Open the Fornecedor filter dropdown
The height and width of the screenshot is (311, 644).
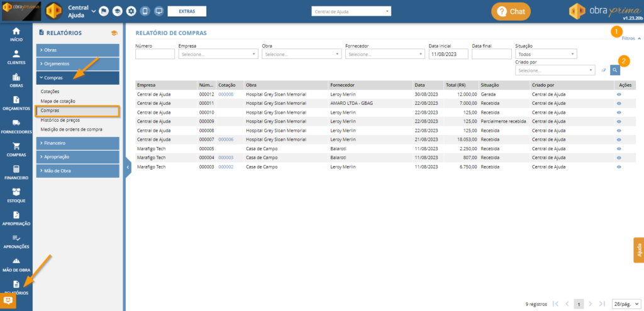point(386,54)
